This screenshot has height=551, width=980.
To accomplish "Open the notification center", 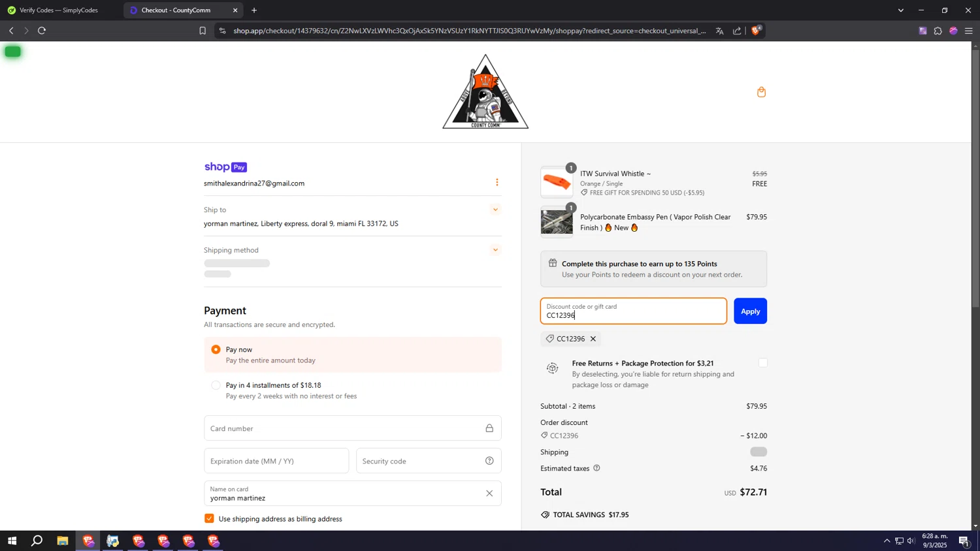I will tap(964, 541).
